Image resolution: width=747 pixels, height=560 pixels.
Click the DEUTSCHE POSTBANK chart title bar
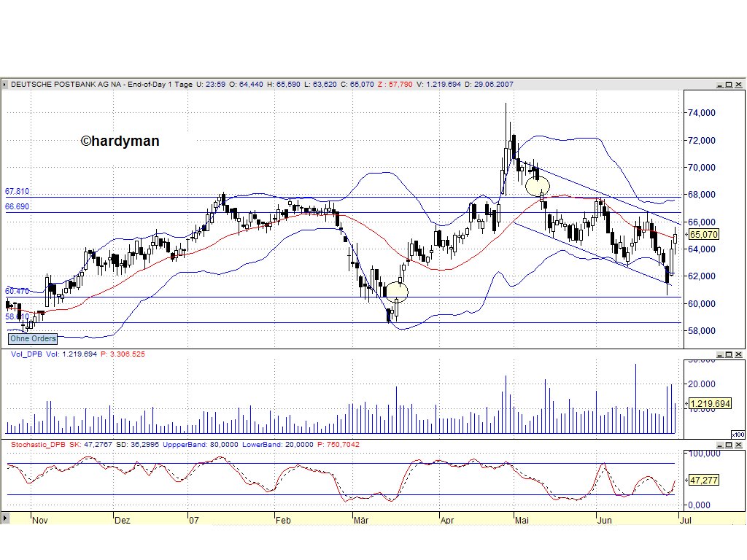point(219,84)
